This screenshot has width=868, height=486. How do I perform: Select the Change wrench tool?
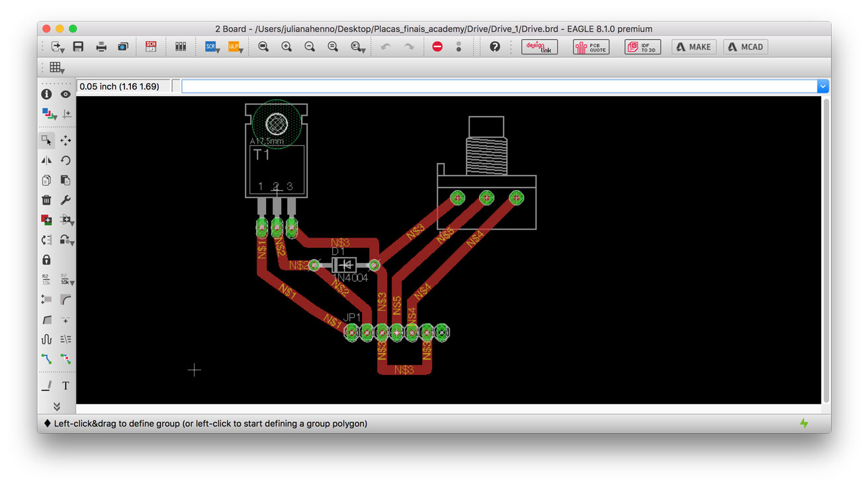click(65, 200)
